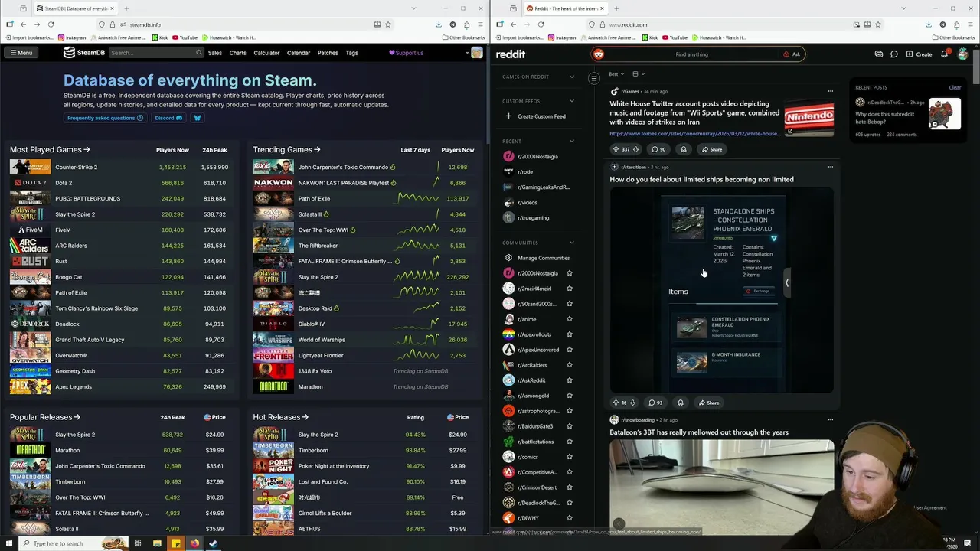Open SteamDB Charts page
This screenshot has width=980, height=551.
point(238,53)
